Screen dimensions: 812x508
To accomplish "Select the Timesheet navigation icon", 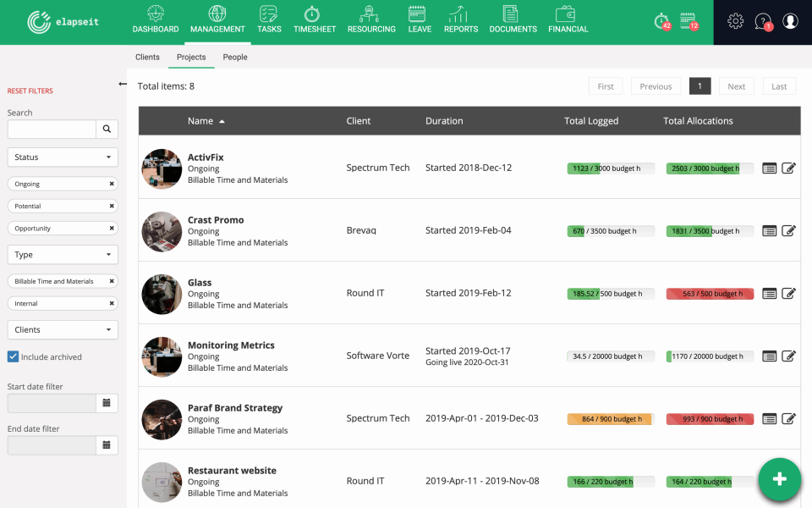I will [x=314, y=15].
